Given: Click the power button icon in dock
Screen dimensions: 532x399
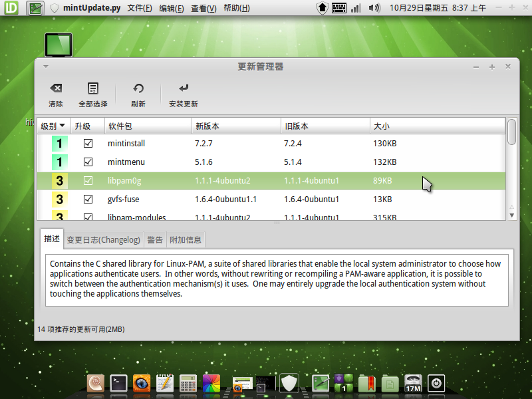Looking at the screenshot, I should click(x=436, y=384).
